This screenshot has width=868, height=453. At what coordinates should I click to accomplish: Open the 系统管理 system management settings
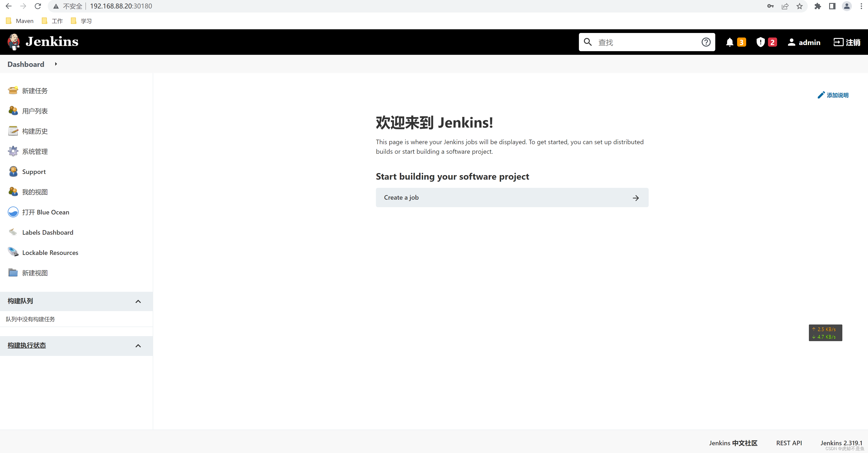coord(35,151)
